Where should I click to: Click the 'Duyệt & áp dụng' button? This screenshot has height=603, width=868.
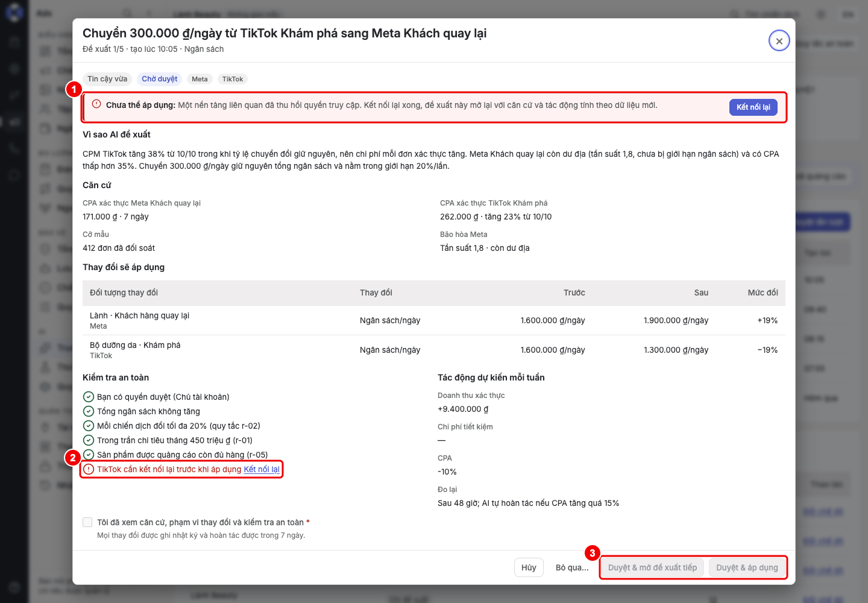coord(747,567)
